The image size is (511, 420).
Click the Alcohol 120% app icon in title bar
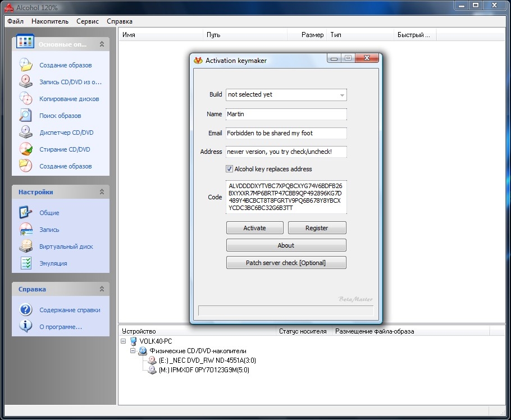[9, 7]
